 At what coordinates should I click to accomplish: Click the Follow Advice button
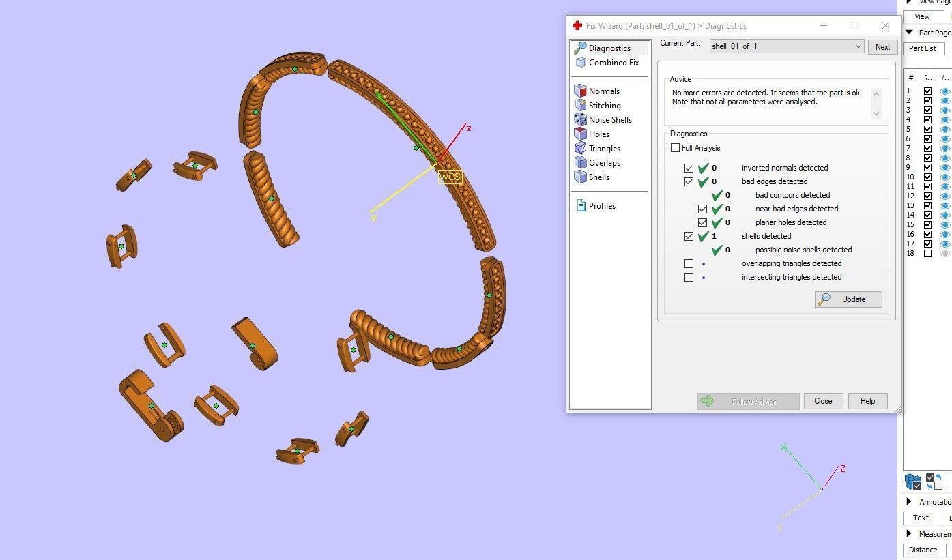click(748, 401)
